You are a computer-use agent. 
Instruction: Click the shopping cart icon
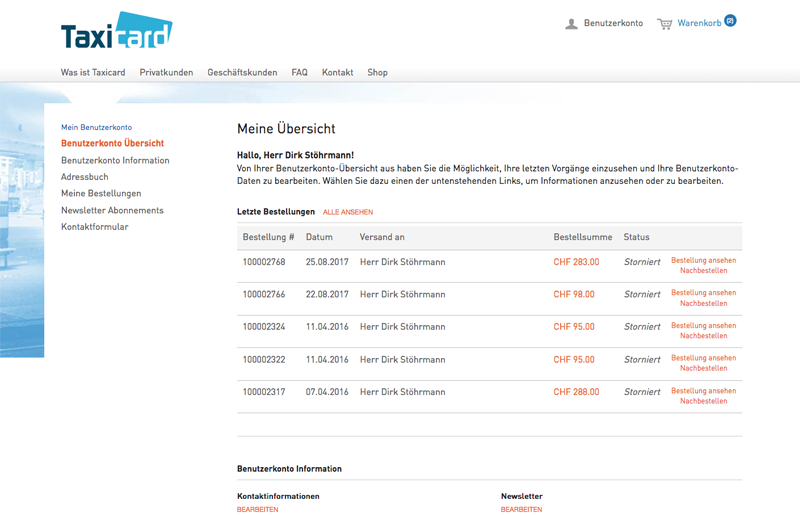tap(664, 23)
